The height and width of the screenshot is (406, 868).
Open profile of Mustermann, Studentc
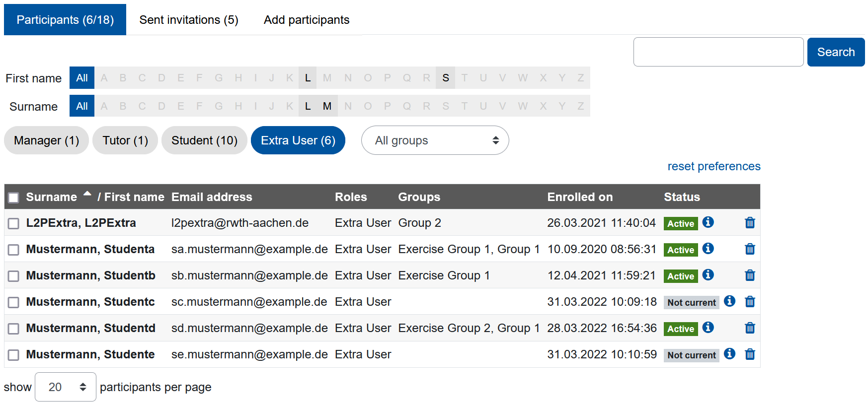(90, 302)
